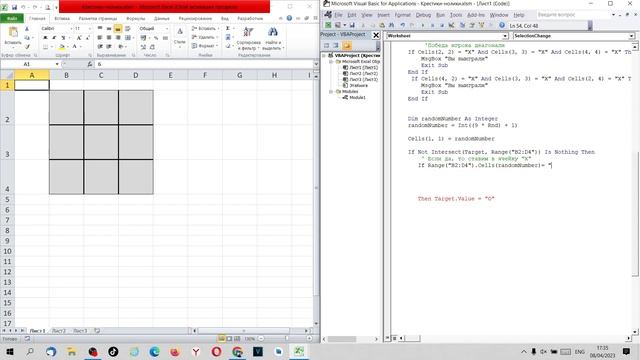Click the VBA toolbar Save icon

click(x=352, y=25)
